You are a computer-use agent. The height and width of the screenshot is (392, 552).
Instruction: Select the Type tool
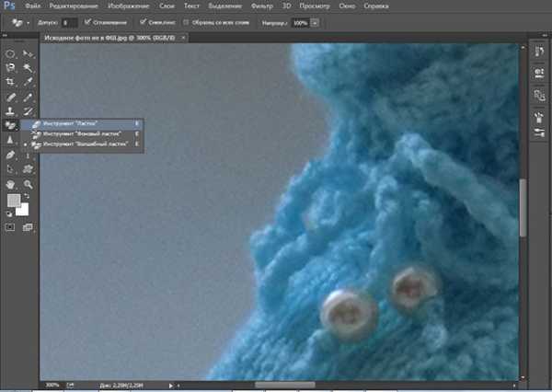(x=28, y=155)
